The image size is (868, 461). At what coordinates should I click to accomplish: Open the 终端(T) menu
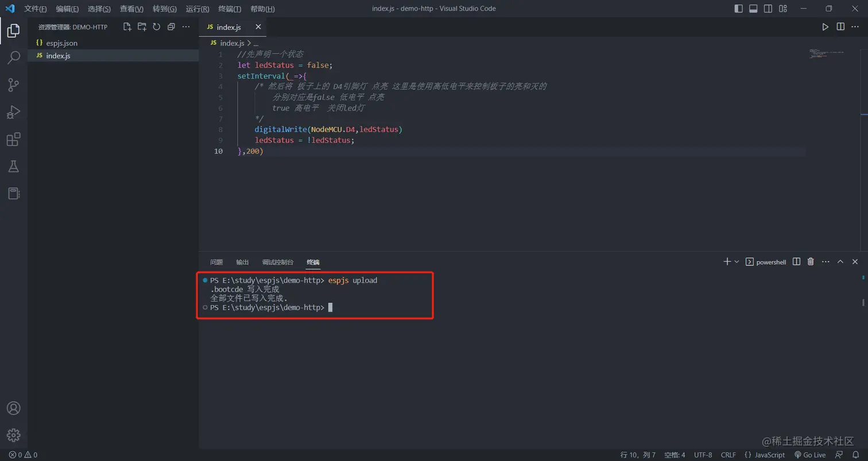click(230, 9)
